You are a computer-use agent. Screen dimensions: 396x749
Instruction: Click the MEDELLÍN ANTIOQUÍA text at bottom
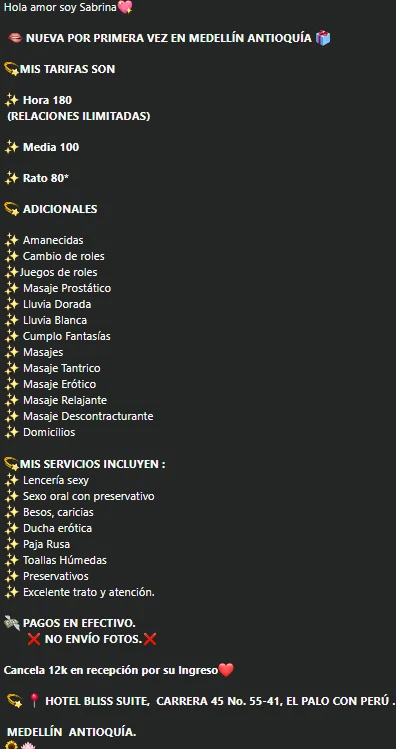72,732
